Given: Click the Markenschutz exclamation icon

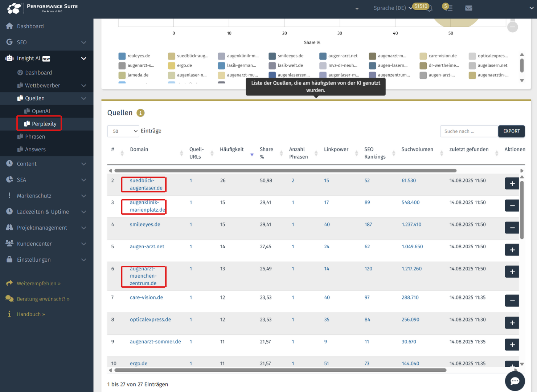Looking at the screenshot, I should tap(9, 195).
